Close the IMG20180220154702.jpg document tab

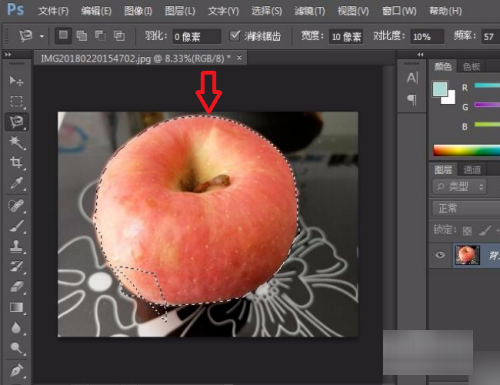pyautogui.click(x=239, y=58)
